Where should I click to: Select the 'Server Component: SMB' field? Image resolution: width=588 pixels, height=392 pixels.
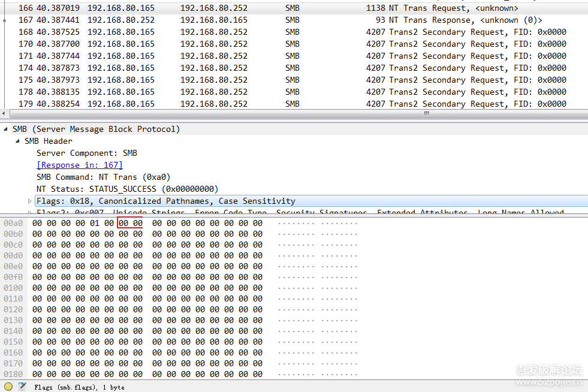coord(86,153)
